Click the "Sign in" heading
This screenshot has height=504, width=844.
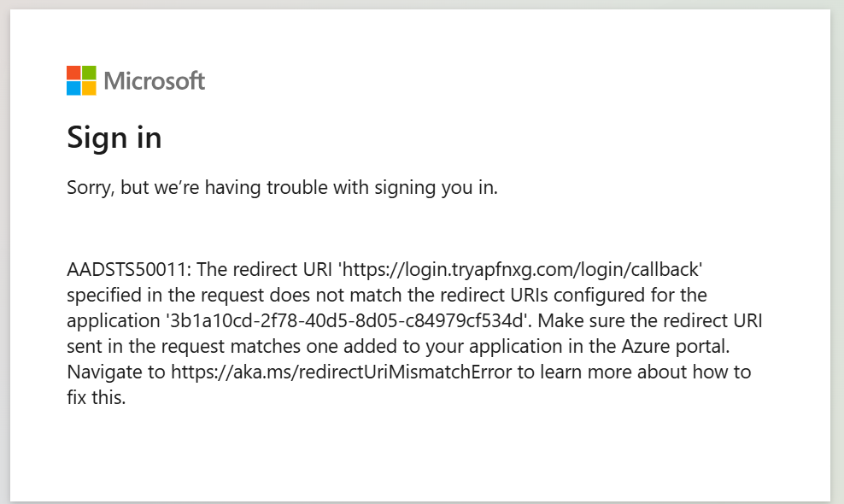point(114,138)
